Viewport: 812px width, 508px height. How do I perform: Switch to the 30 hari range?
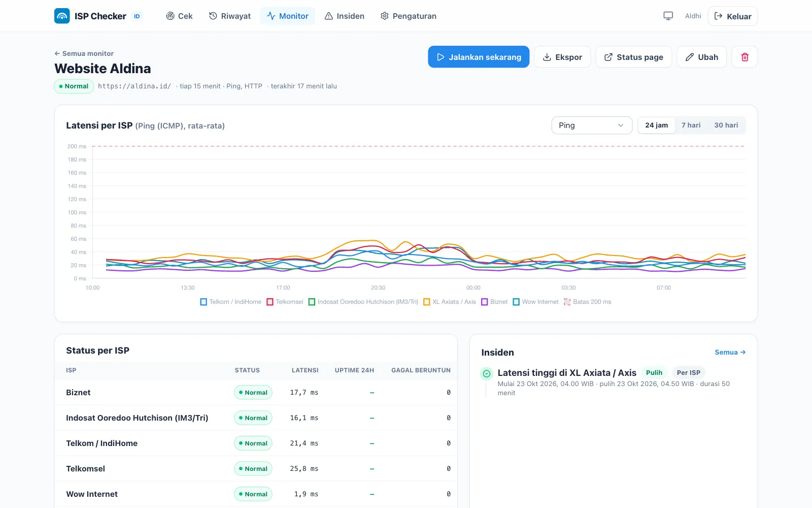[726, 125]
